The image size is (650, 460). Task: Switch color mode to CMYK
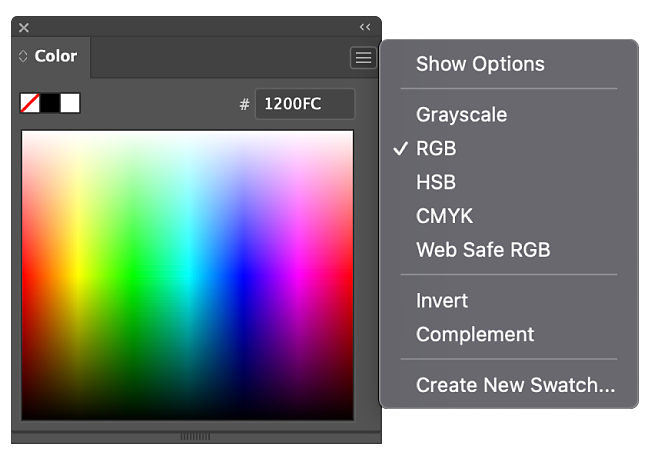pos(444,216)
